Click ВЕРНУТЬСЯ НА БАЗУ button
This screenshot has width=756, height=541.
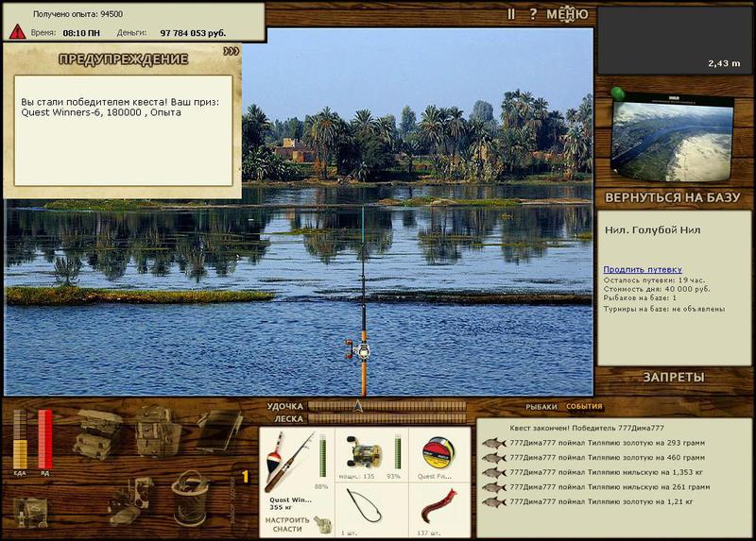[672, 197]
